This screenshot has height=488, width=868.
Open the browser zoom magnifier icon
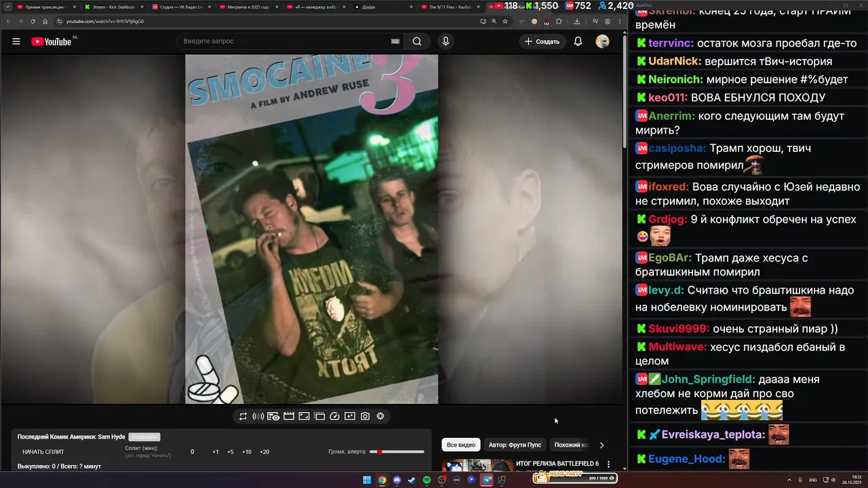(x=494, y=21)
